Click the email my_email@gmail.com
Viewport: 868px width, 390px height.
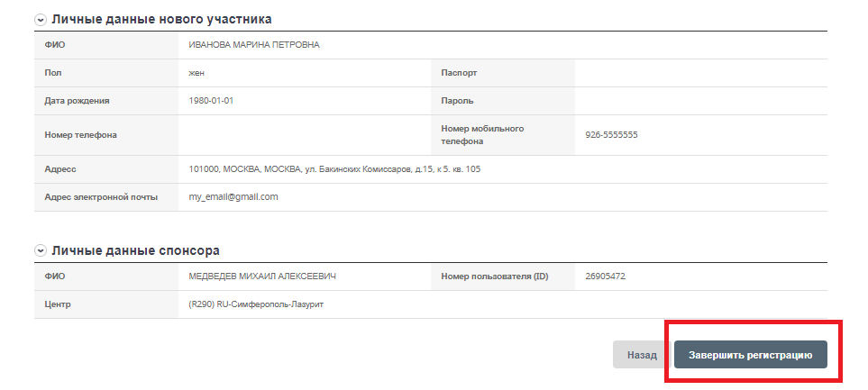click(x=233, y=196)
